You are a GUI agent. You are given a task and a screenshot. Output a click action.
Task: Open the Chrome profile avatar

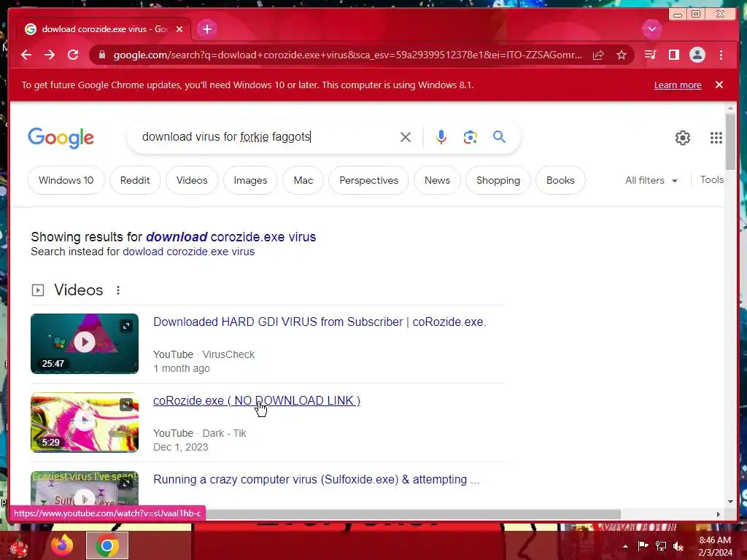(x=697, y=55)
